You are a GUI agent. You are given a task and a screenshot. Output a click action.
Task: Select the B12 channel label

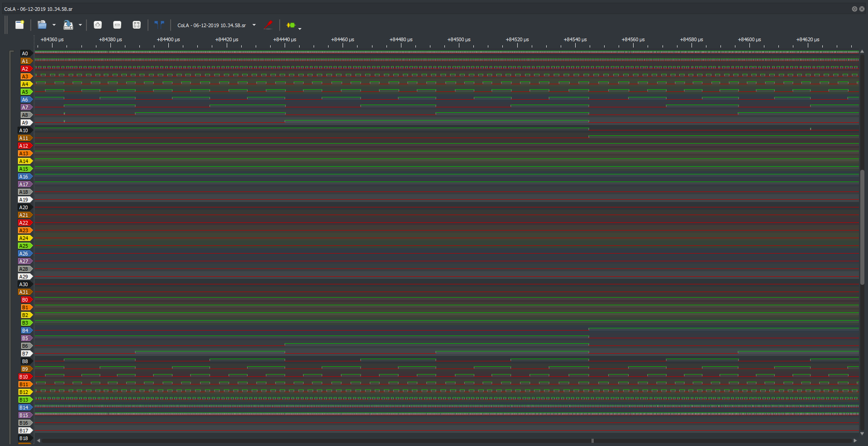(25, 392)
